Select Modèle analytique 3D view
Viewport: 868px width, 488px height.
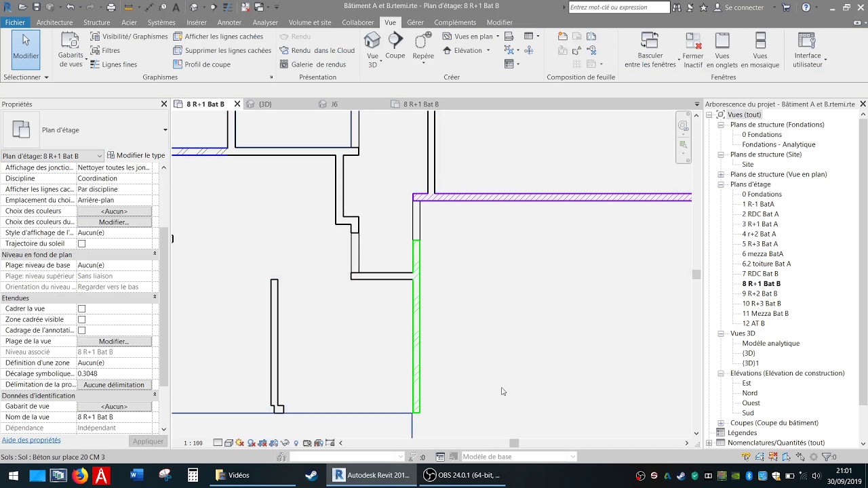click(770, 344)
